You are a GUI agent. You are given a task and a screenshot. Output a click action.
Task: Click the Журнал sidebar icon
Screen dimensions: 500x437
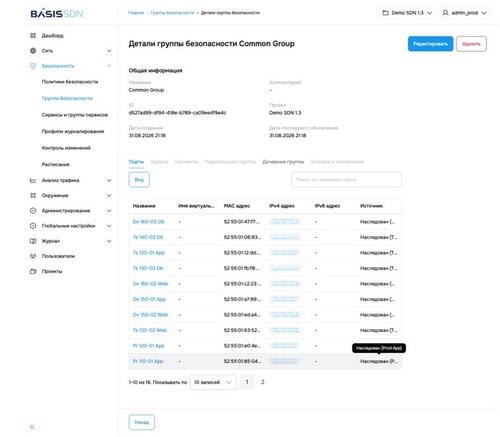click(x=33, y=241)
